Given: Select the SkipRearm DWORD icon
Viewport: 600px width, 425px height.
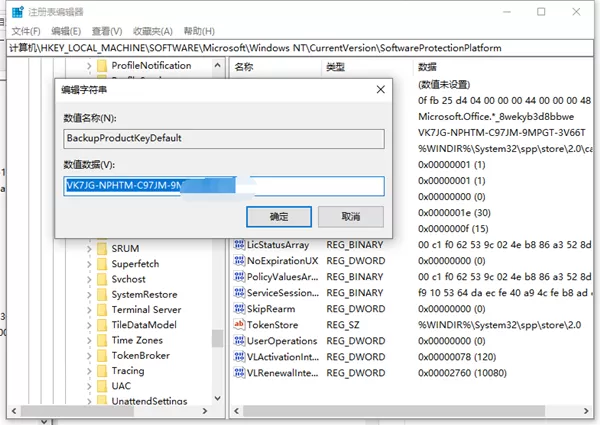Looking at the screenshot, I should (239, 308).
